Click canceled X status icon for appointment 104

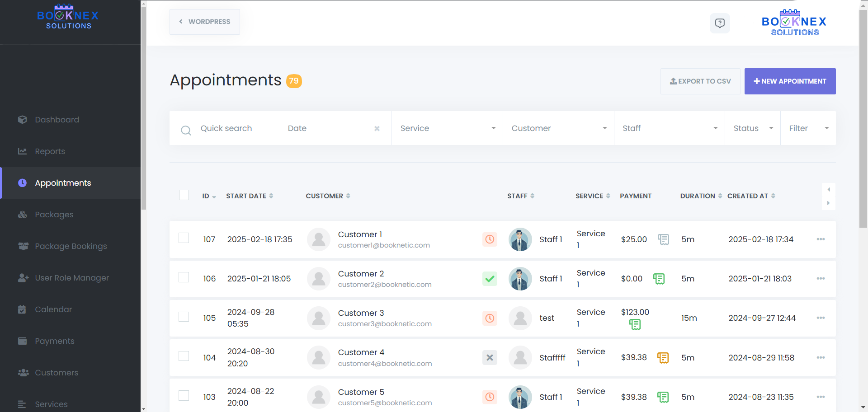(490, 358)
